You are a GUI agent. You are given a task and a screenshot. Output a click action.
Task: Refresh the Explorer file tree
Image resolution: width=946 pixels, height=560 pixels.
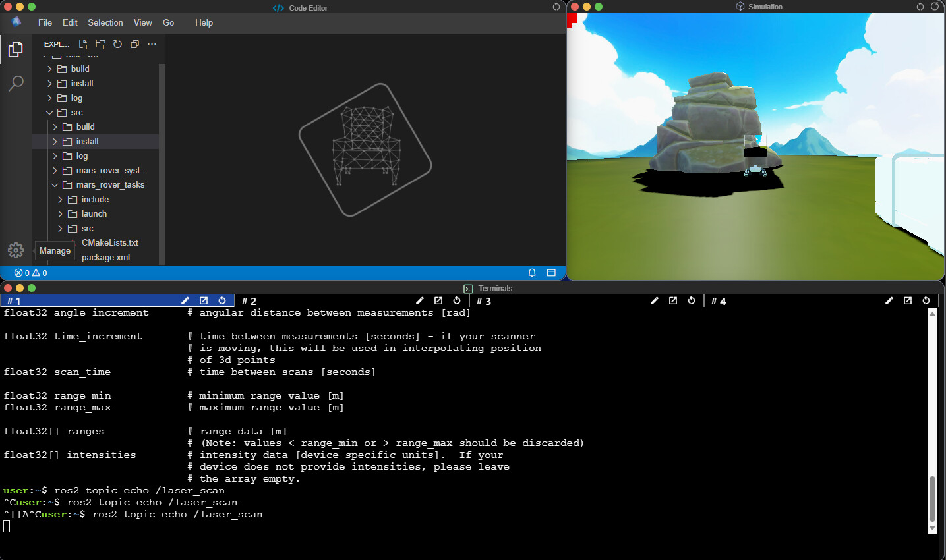click(x=117, y=44)
